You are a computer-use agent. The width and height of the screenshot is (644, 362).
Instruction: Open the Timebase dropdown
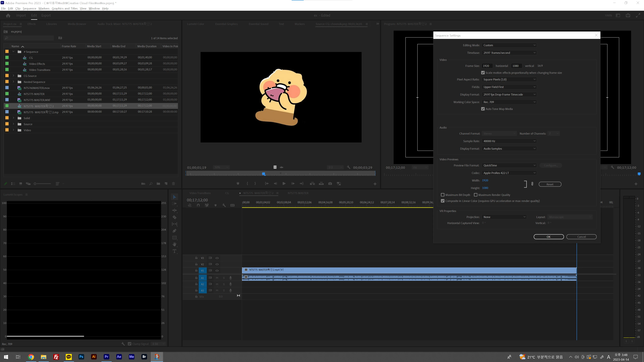509,53
